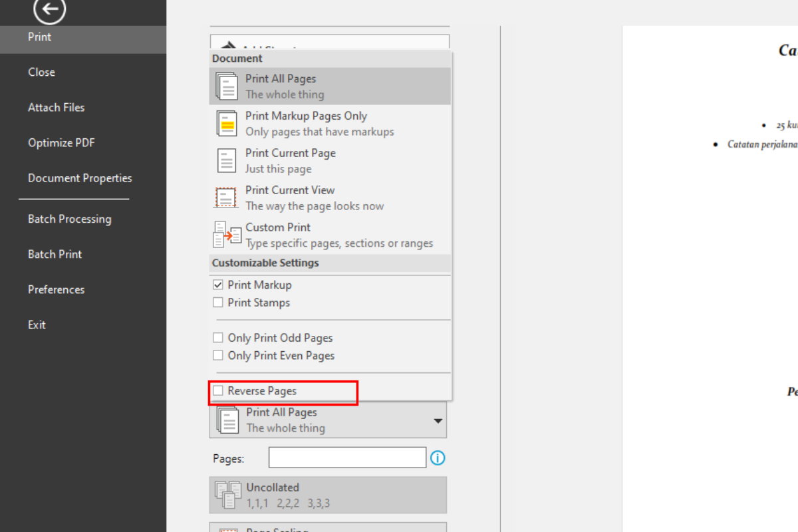This screenshot has width=798, height=532.
Task: Select the Custom Print icon
Action: click(x=227, y=235)
